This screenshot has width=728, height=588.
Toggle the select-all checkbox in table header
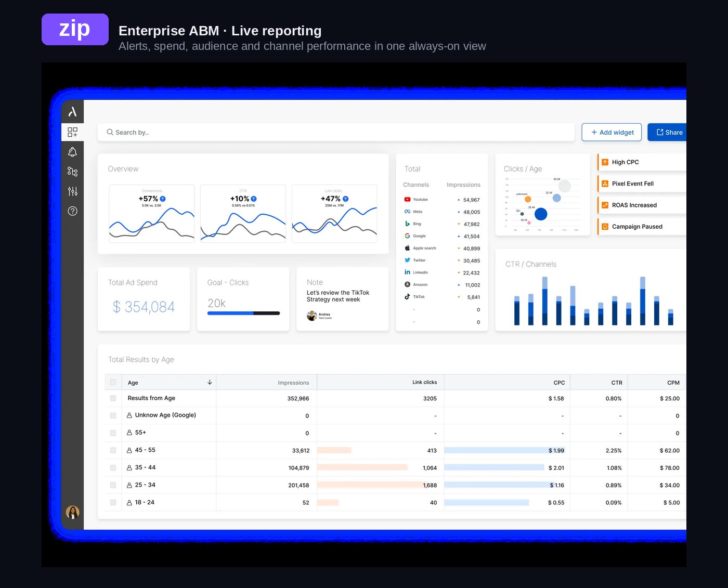pyautogui.click(x=113, y=382)
